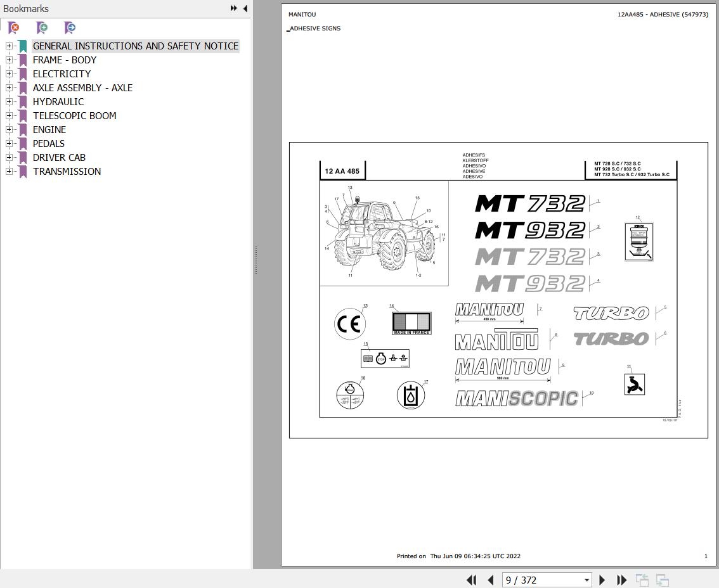Click the 12AA485 - ADHESIVE (547973) header text

coord(663,15)
